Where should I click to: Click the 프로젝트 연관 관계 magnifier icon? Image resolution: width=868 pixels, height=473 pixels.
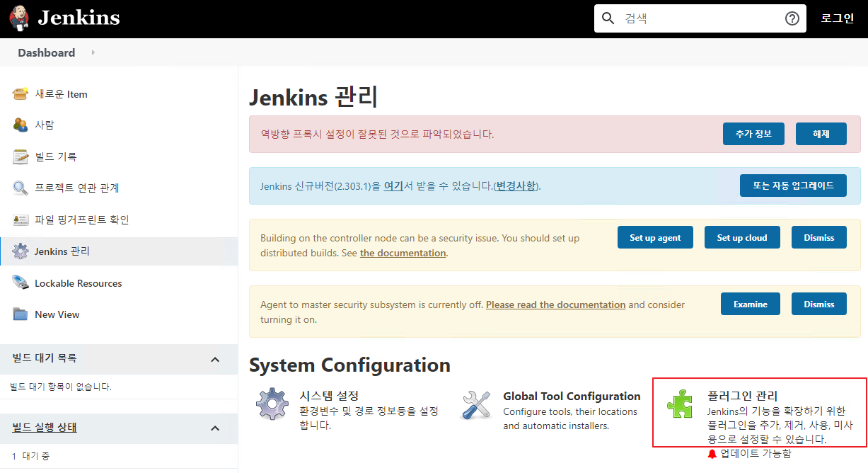point(21,188)
